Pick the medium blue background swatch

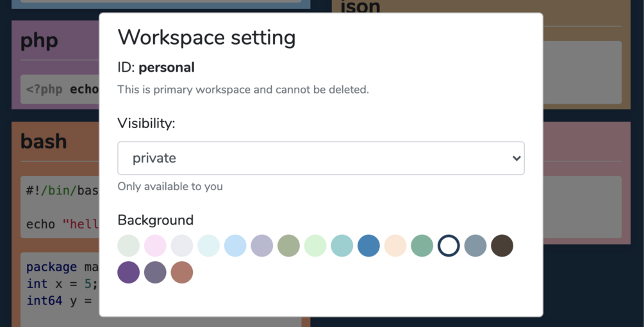coord(368,246)
